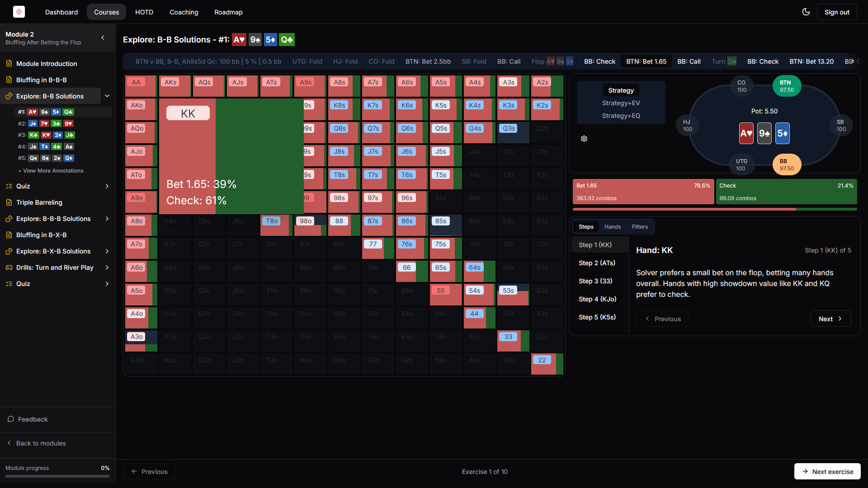Click the app logo in top-left corner

tap(19, 12)
